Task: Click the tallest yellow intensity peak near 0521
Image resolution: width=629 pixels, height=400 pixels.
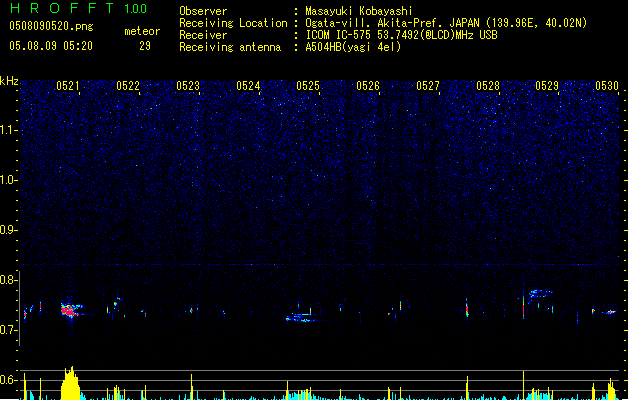Action: [70, 383]
